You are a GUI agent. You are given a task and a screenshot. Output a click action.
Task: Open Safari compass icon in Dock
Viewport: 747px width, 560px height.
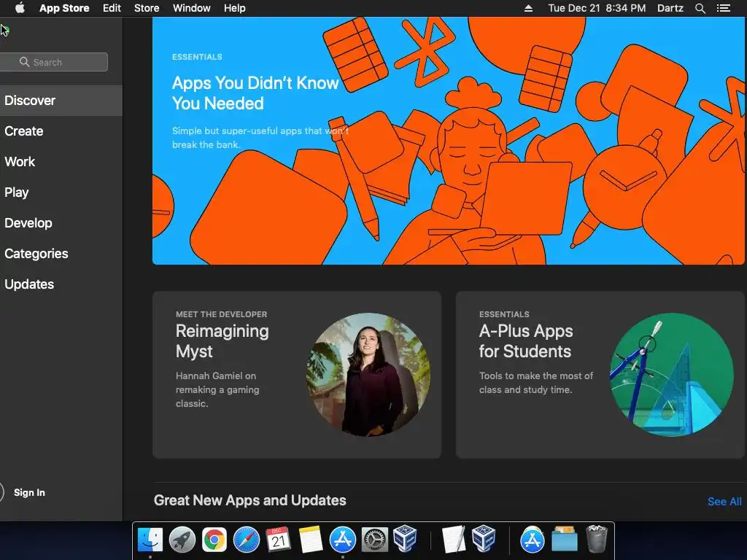[x=247, y=540]
